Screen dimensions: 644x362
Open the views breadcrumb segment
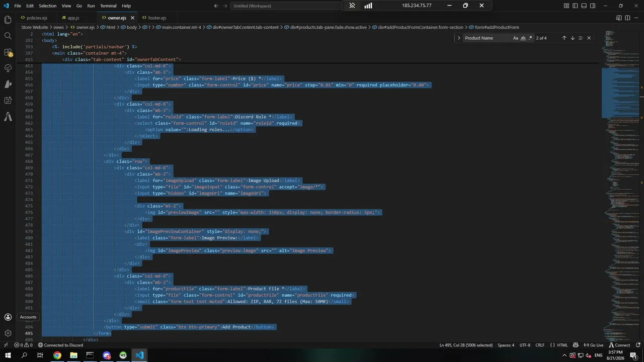pos(58,27)
